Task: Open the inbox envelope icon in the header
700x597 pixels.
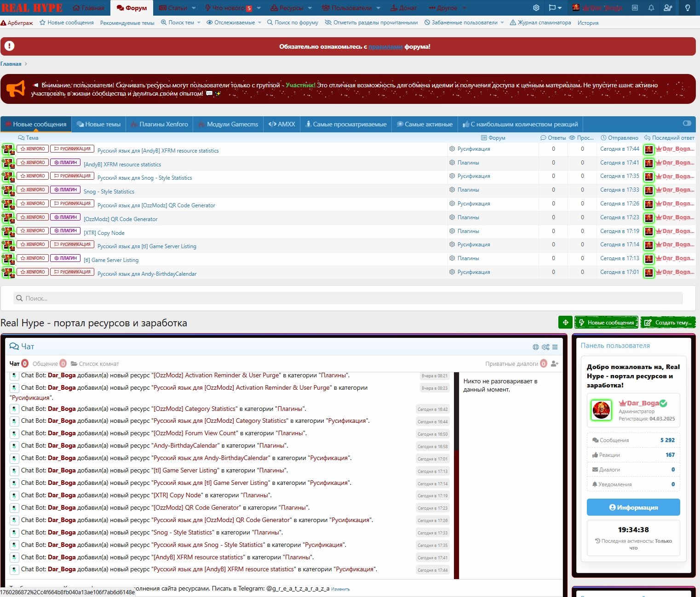Action: click(x=635, y=8)
